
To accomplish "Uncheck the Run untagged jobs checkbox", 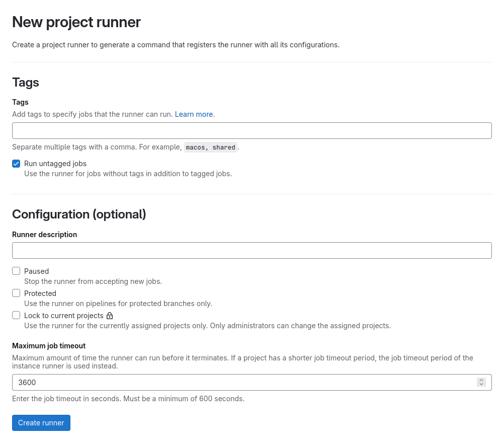I will pos(16,164).
